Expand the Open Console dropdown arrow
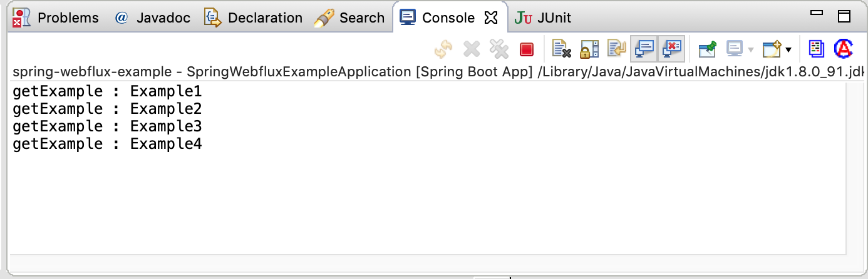 click(788, 49)
